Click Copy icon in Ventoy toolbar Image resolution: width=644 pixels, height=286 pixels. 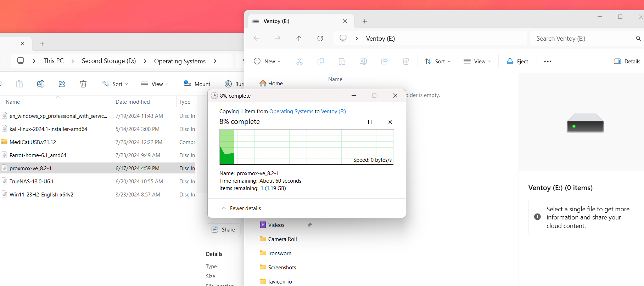pyautogui.click(x=321, y=61)
